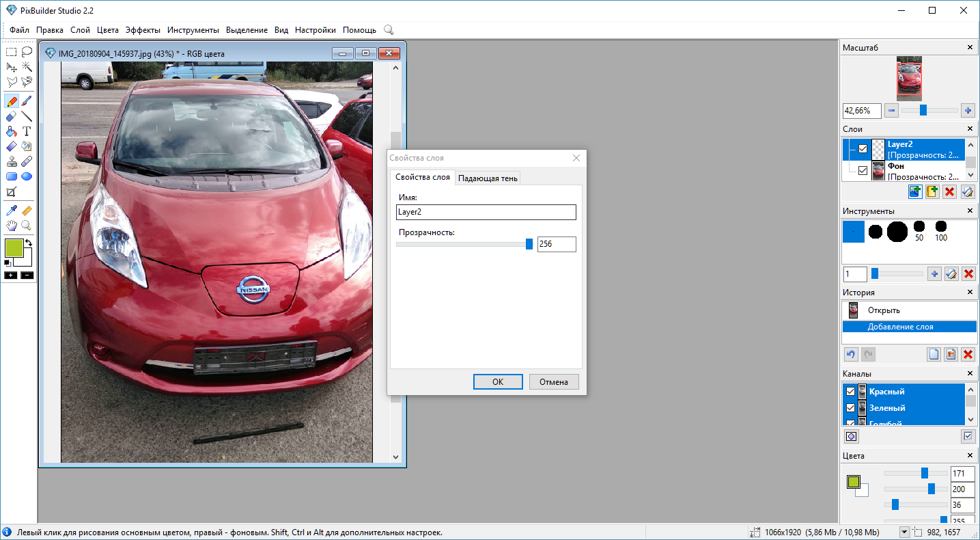This screenshot has height=540, width=980.
Task: Click status bar dropdown arrow near dimensions
Action: pos(904,532)
